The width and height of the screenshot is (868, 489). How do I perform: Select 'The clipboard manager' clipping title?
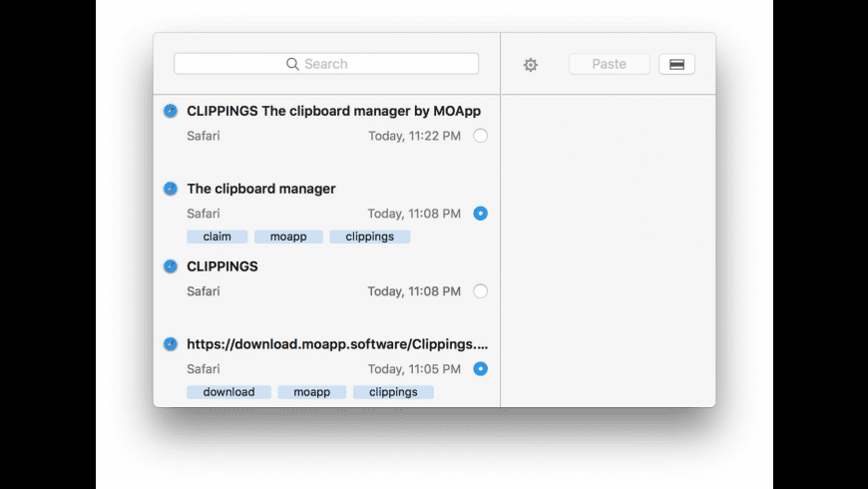click(261, 189)
